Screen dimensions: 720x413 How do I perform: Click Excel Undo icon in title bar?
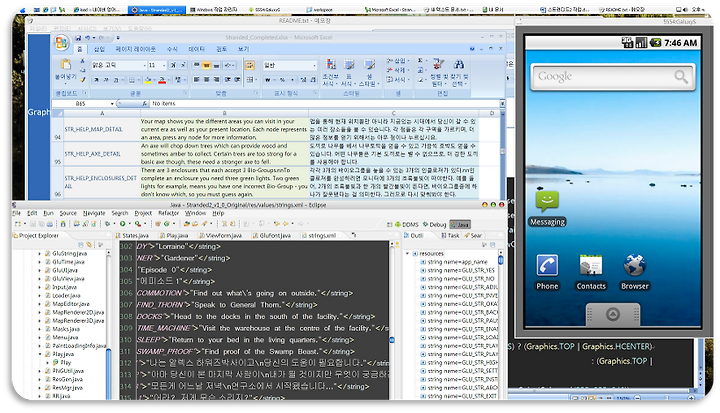(87, 38)
